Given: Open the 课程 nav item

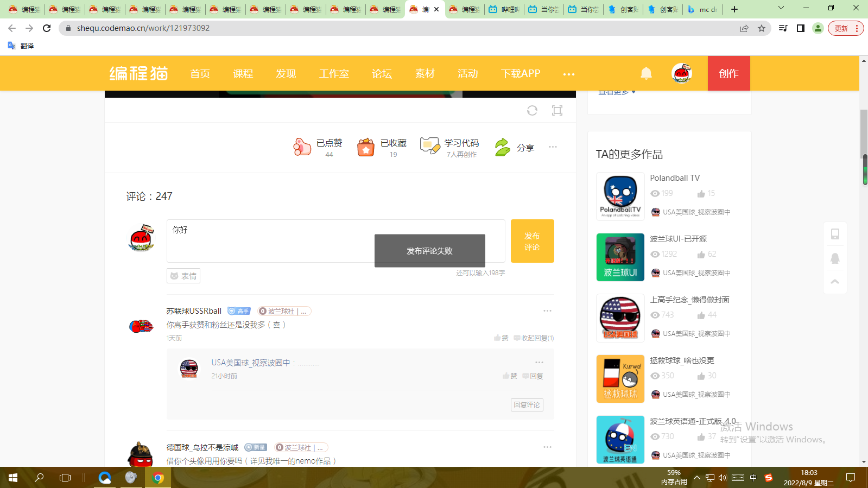Looking at the screenshot, I should (x=243, y=73).
